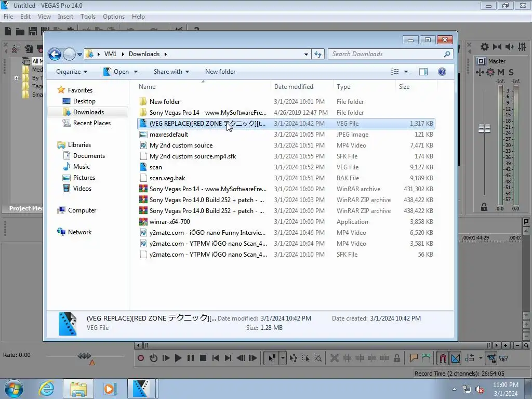Click Open folder icon in VEGAS toolbar
The width and height of the screenshot is (532, 399).
tap(20, 32)
